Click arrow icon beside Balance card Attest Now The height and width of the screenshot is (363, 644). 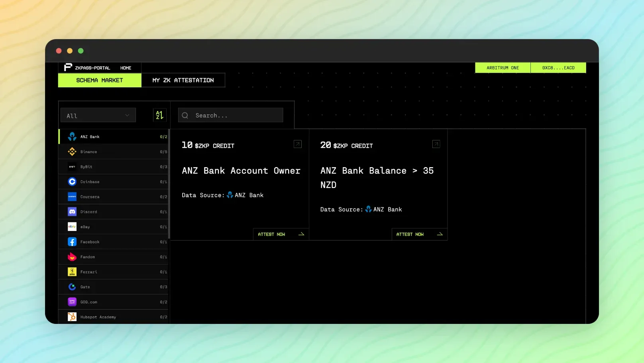click(440, 234)
